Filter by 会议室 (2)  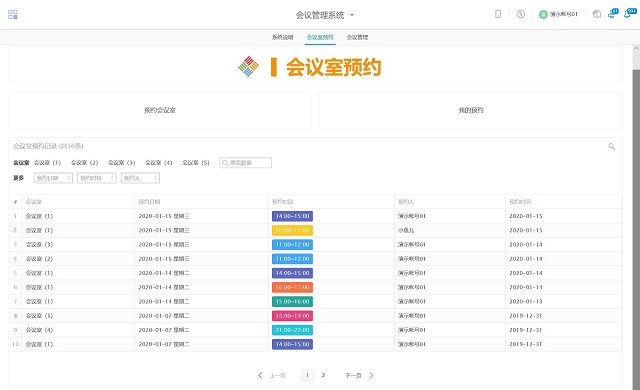tap(84, 163)
